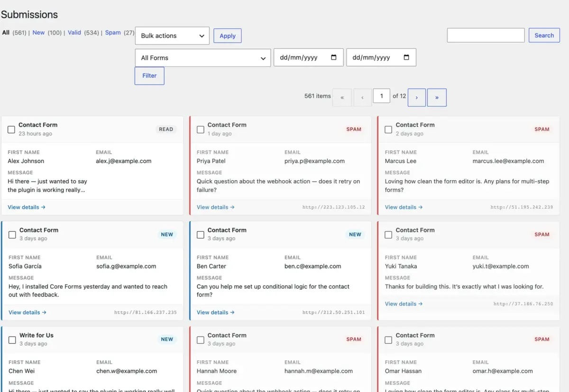Click the second date input field
Image resolution: width=569 pixels, height=392 pixels.
(x=381, y=57)
